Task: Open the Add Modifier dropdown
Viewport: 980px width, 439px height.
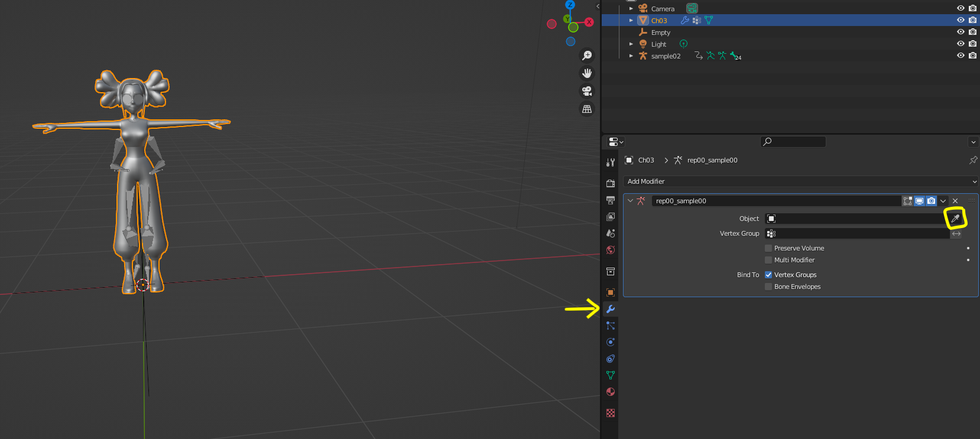Action: pyautogui.click(x=801, y=181)
